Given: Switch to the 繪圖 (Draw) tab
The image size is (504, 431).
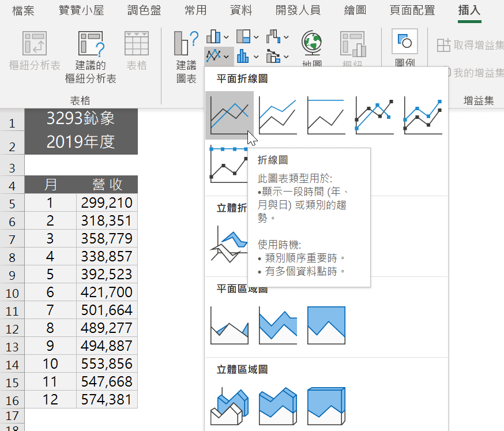Looking at the screenshot, I should pos(355,10).
